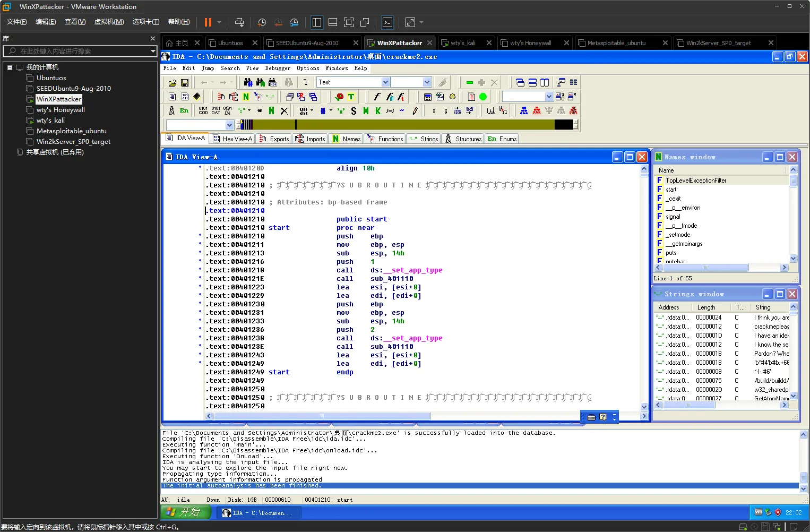The height and width of the screenshot is (532, 810).
Task: Click VMware send Ctrl+Alt+Del icon
Action: click(x=239, y=22)
